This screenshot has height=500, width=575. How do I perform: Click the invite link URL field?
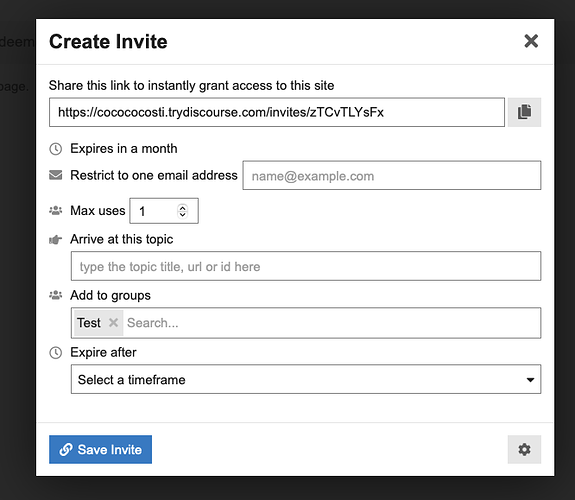click(277, 112)
